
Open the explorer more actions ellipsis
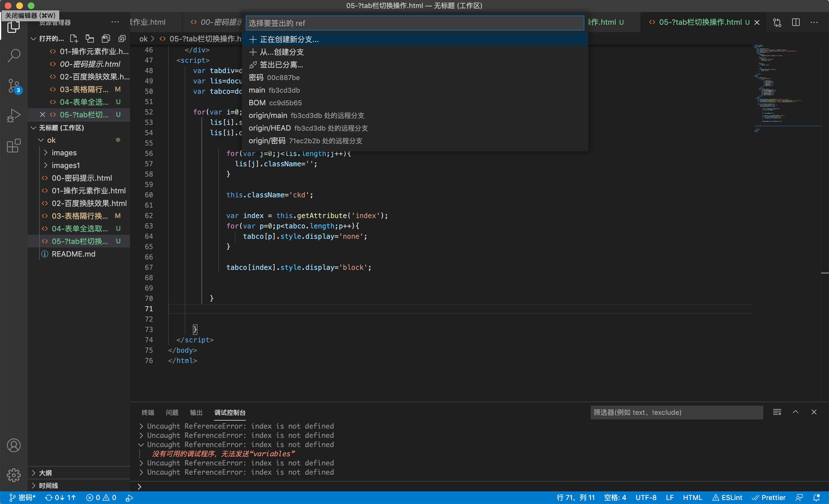pos(115,22)
